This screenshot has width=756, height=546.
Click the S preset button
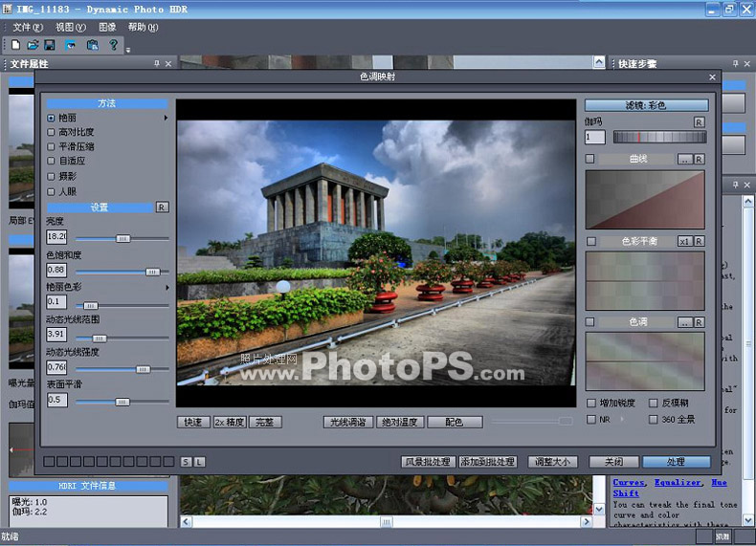(x=186, y=462)
